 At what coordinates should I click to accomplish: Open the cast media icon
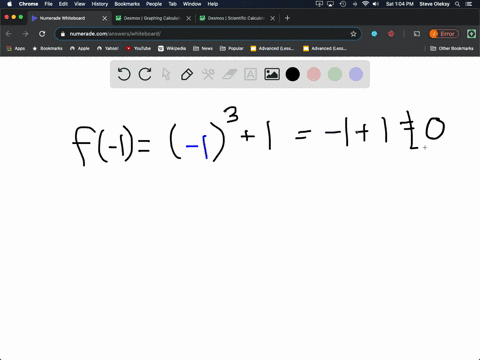[x=417, y=34]
